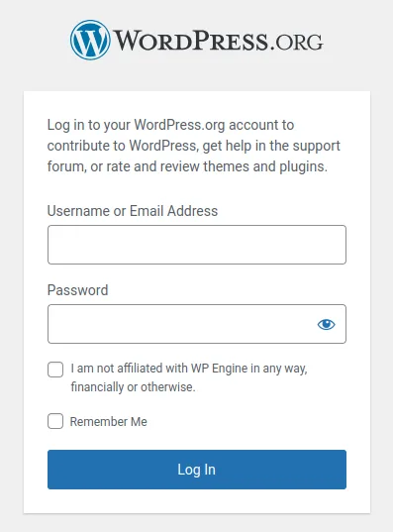Click the "Log In" text on blue button
393x532 pixels.
pyautogui.click(x=197, y=470)
